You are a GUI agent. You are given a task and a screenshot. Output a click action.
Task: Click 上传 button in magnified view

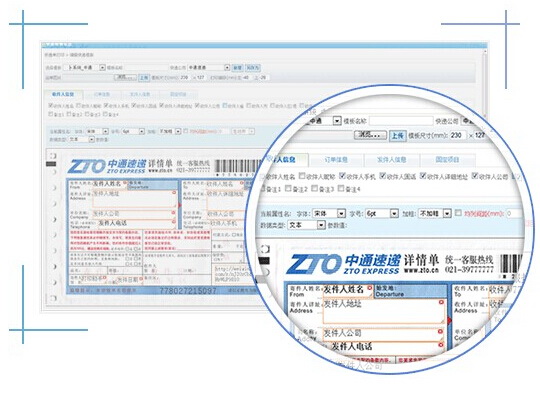coord(397,135)
